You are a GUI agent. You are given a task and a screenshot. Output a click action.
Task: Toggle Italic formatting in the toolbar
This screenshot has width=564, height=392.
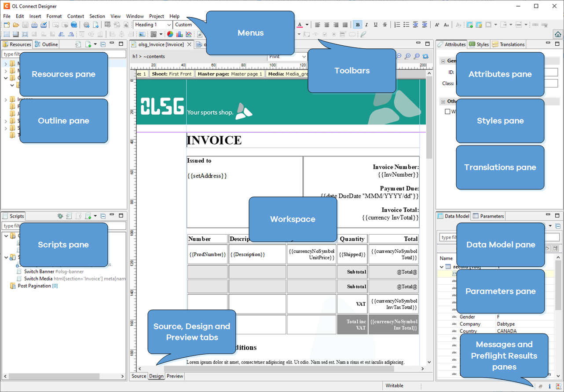[367, 25]
